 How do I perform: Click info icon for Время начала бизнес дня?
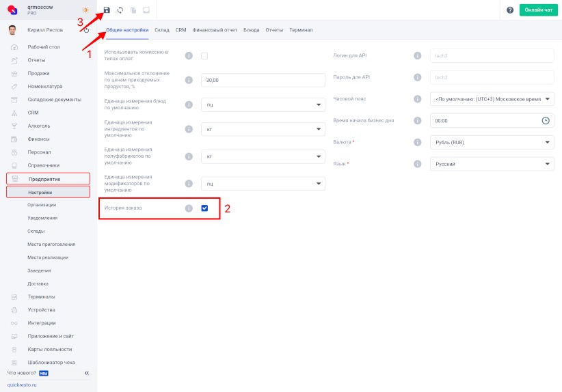click(x=418, y=121)
